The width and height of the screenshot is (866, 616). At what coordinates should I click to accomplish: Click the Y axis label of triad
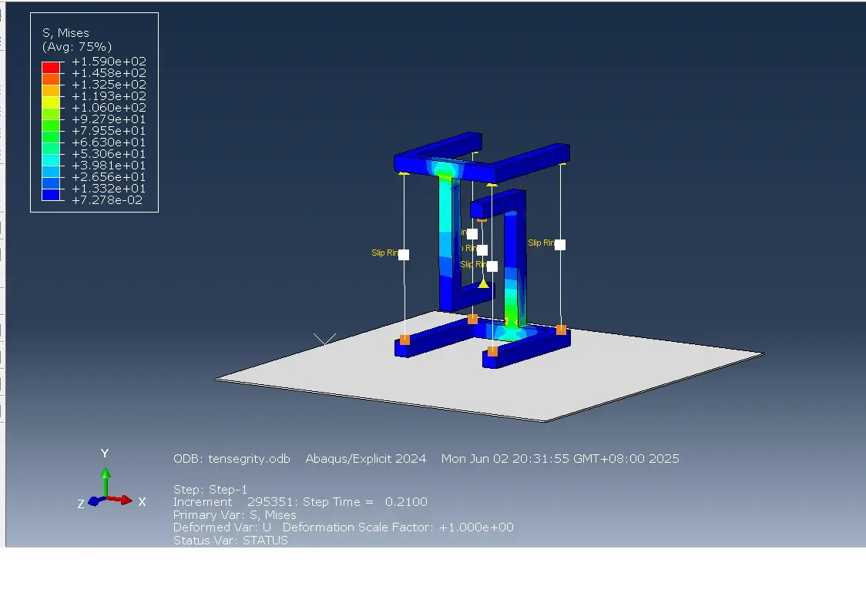[104, 454]
